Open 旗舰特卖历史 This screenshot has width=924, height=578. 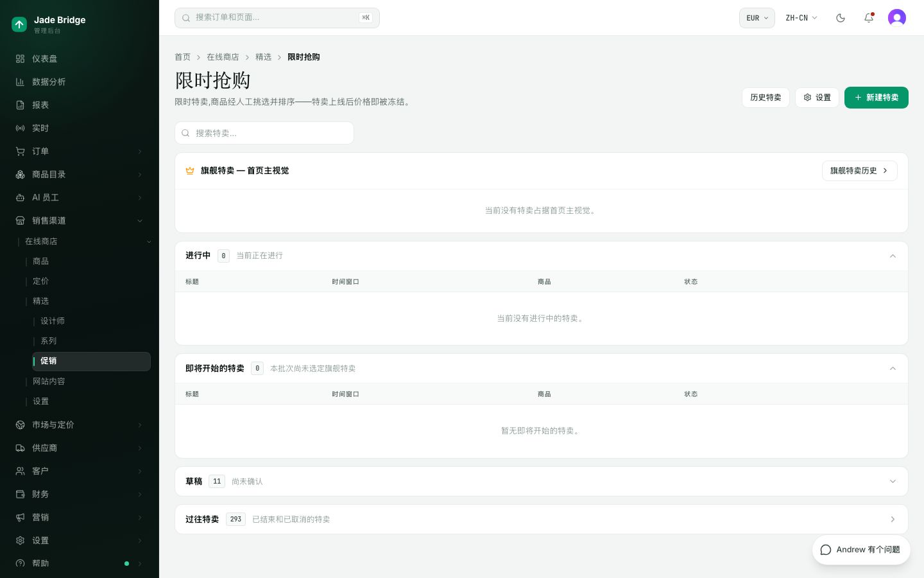860,171
